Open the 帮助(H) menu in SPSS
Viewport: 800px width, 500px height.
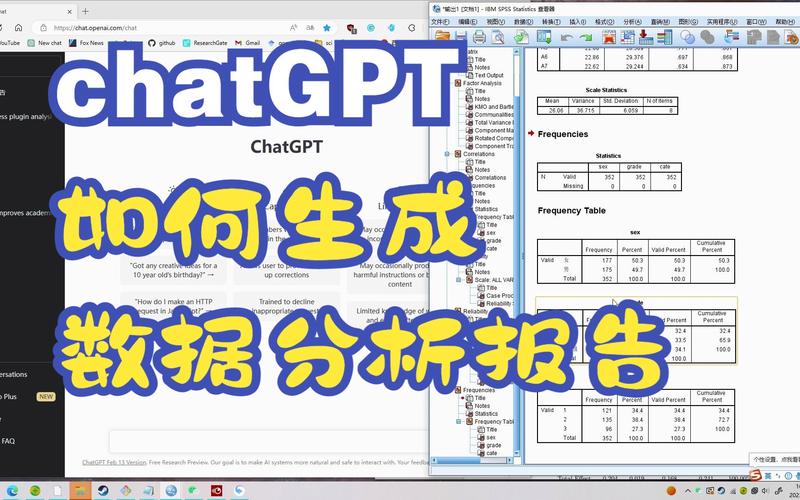click(785, 22)
